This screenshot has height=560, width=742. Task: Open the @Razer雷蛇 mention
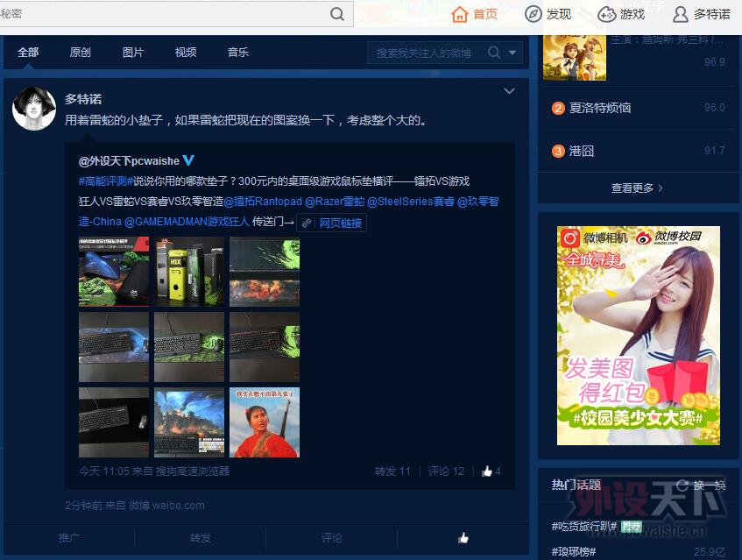click(x=335, y=202)
